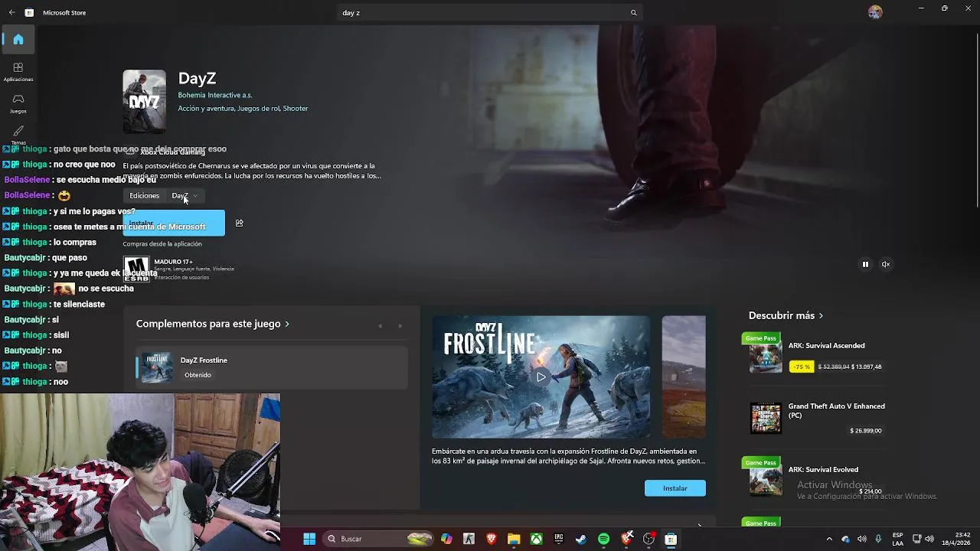Screen dimensions: 980x551
Task: Click the taskbar Buscar search field
Action: [x=379, y=539]
